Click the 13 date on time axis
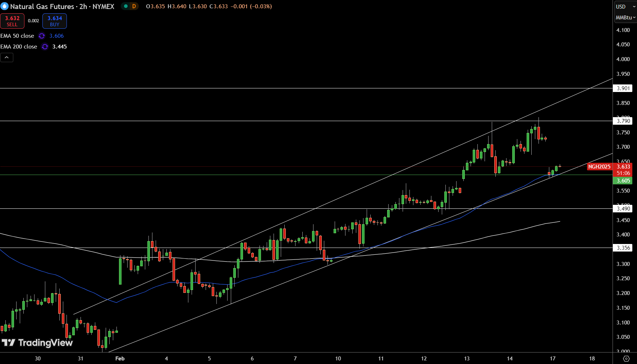This screenshot has width=637, height=364. pos(467,359)
